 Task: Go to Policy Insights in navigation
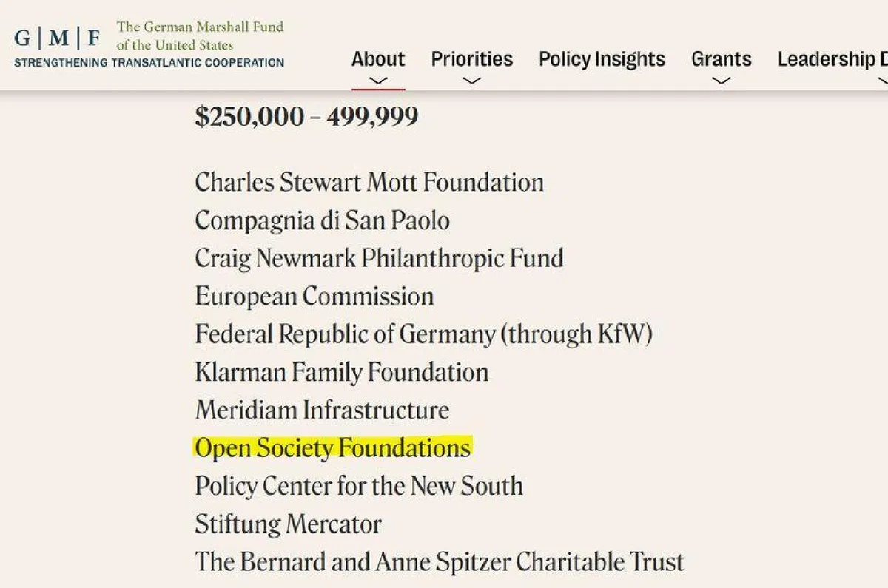point(602,59)
